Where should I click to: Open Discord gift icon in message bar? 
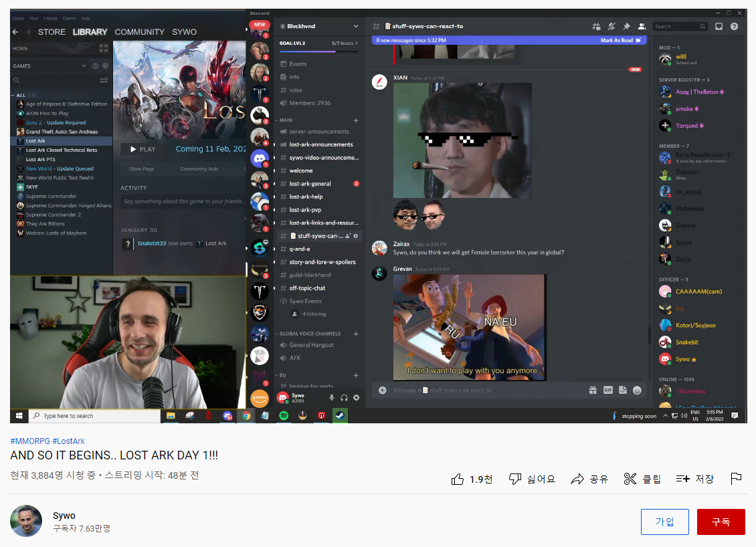click(x=593, y=391)
